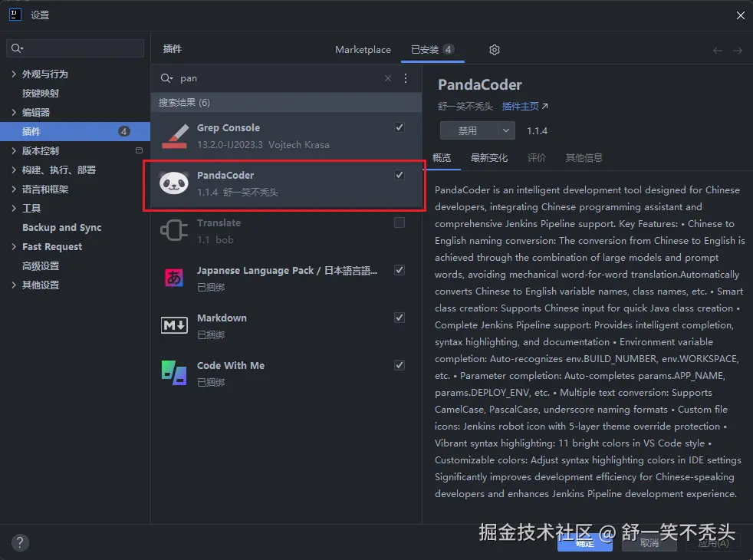Expand the Fast Request settings group

[14, 246]
